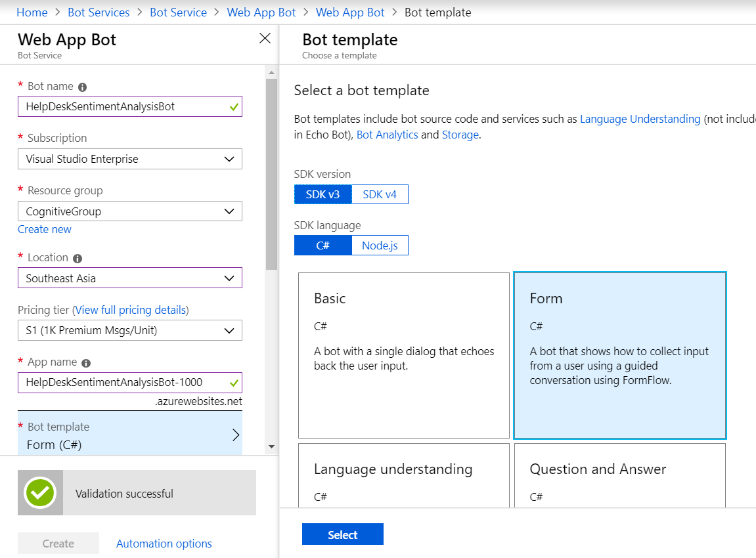Click the vertical scrollbar thumb
Image resolution: width=756 pixels, height=558 pixels.
[271, 174]
